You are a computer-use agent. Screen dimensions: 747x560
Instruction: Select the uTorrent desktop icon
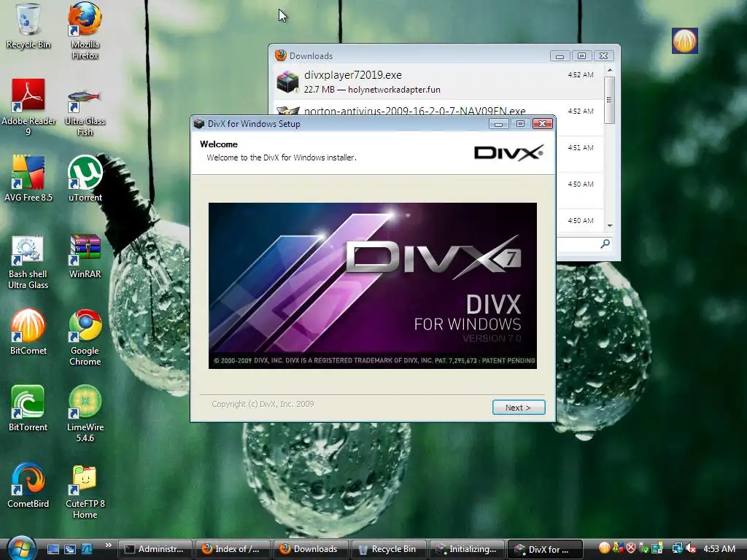[x=85, y=179]
